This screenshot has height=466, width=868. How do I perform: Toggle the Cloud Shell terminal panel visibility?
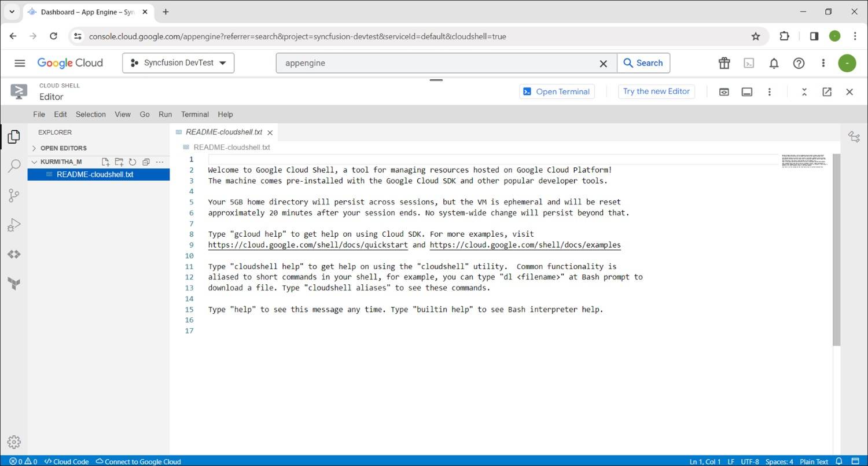coord(747,92)
